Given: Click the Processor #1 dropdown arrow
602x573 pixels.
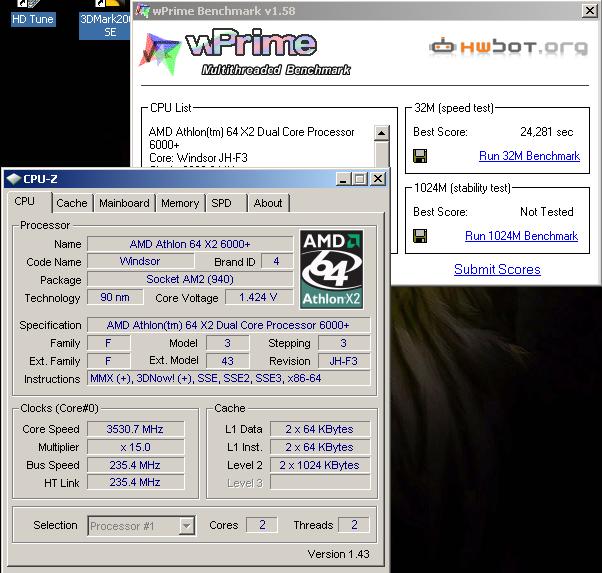Looking at the screenshot, I should tap(187, 526).
